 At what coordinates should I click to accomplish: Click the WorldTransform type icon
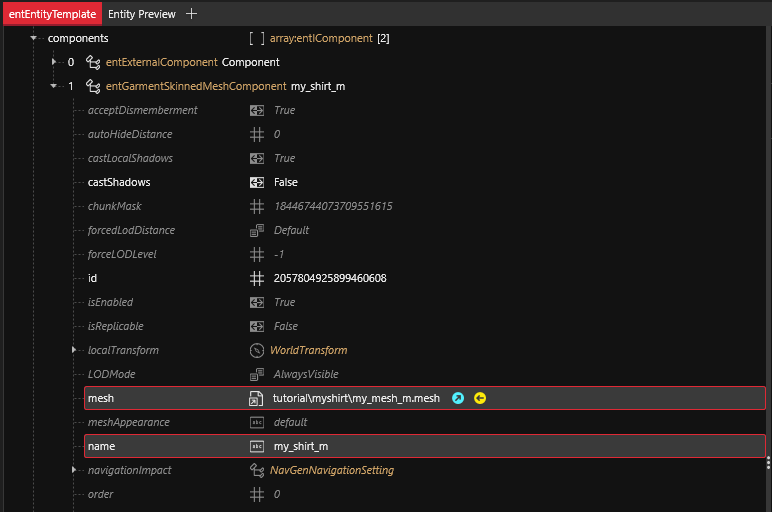pos(256,350)
